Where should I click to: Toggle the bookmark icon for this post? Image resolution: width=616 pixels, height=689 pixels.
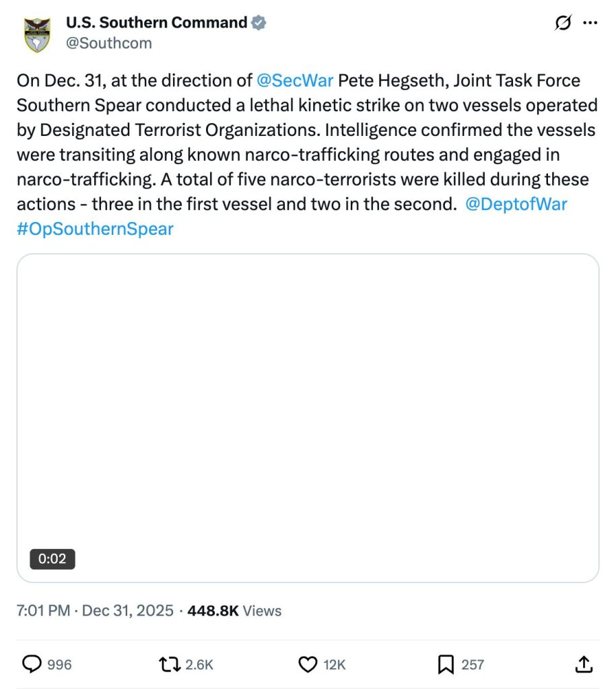tap(445, 664)
